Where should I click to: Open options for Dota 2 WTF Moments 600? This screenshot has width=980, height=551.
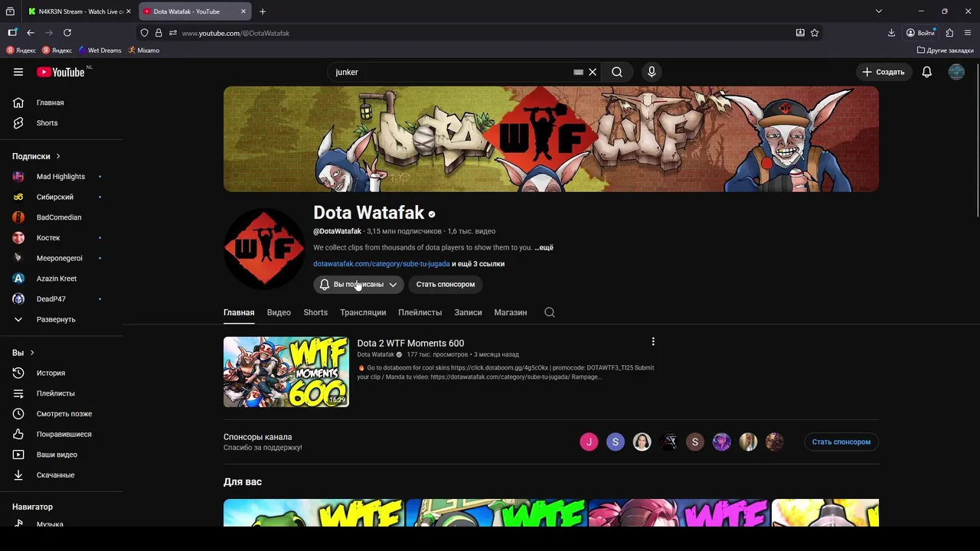coord(653,341)
